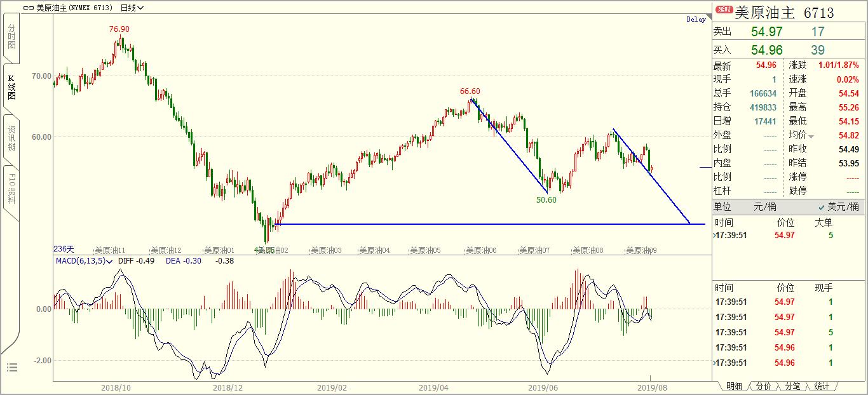Open the 资讯链 side tab
Image resolution: width=868 pixels, height=395 pixels.
[11, 138]
